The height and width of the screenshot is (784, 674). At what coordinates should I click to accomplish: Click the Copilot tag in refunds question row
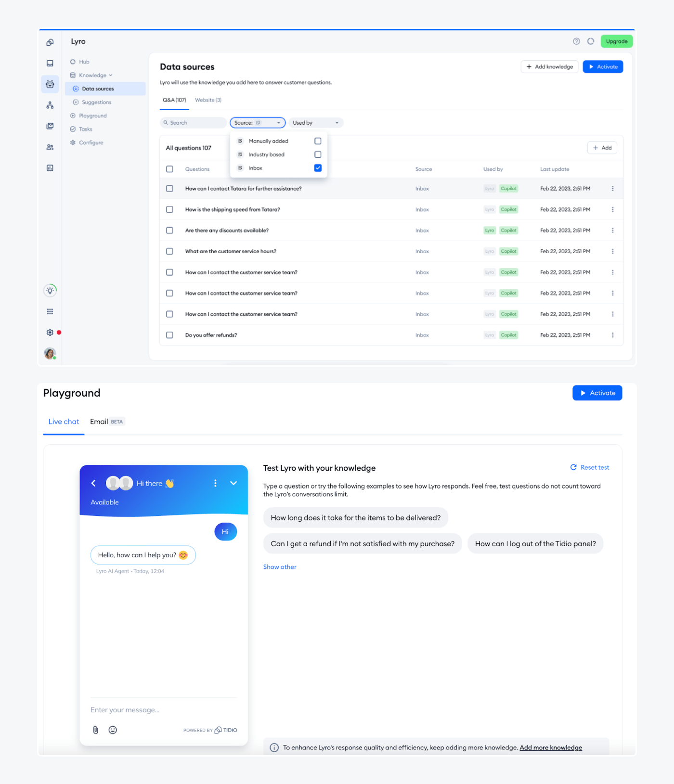coord(508,335)
